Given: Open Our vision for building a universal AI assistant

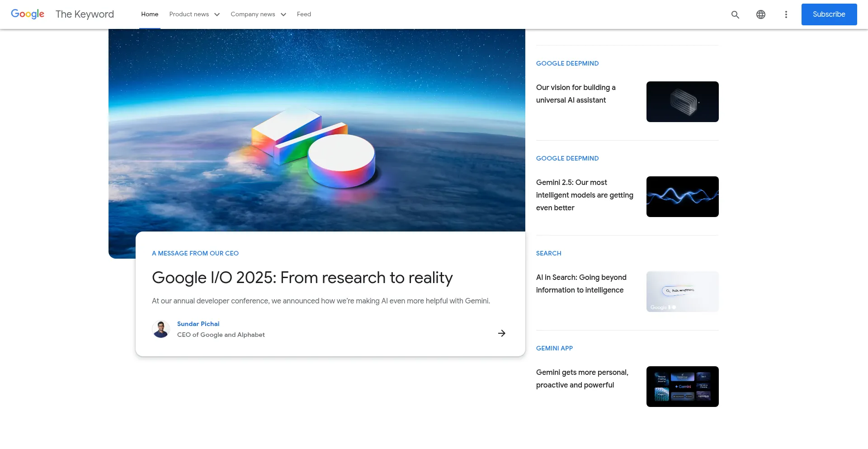Looking at the screenshot, I should (576, 94).
